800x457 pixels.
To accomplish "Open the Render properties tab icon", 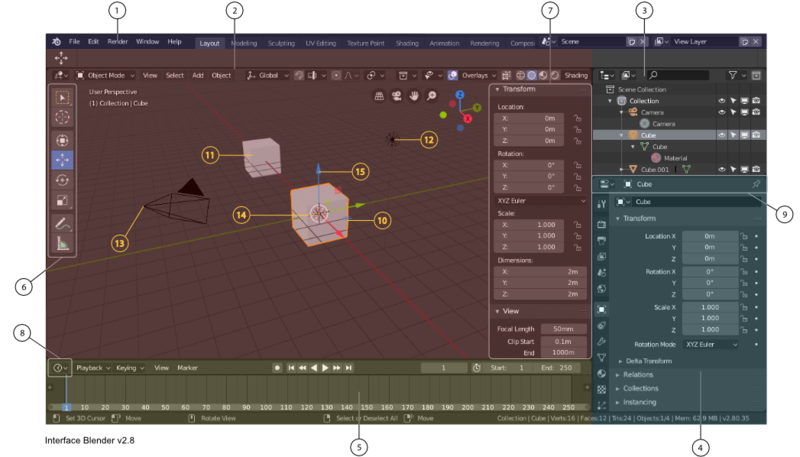I will pyautogui.click(x=602, y=224).
